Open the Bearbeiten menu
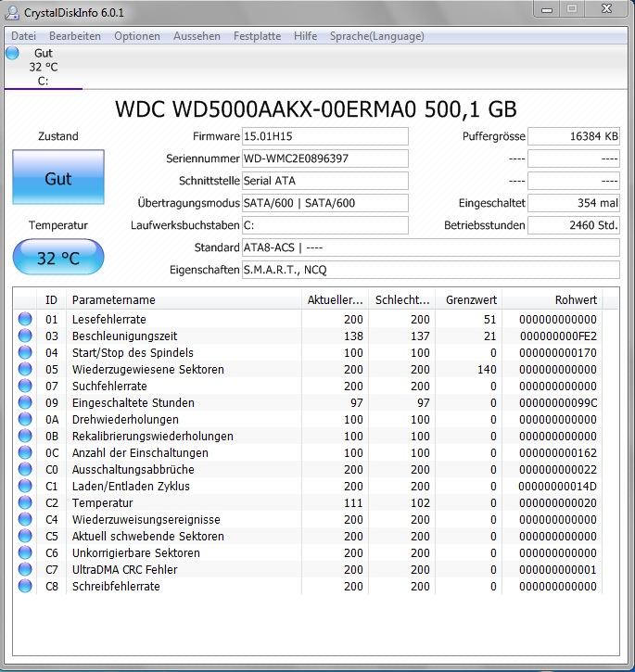635x672 pixels. click(75, 36)
